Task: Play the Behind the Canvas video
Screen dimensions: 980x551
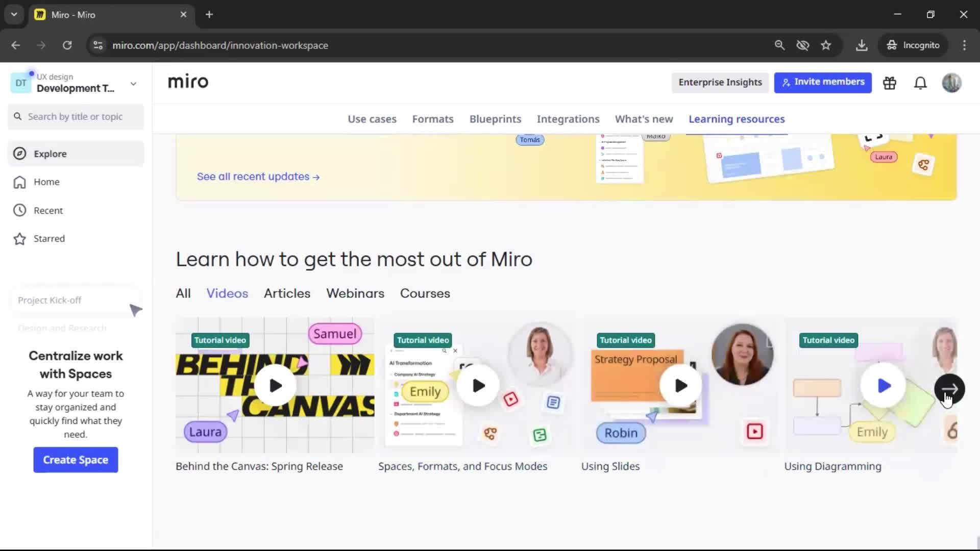Action: pos(275,386)
